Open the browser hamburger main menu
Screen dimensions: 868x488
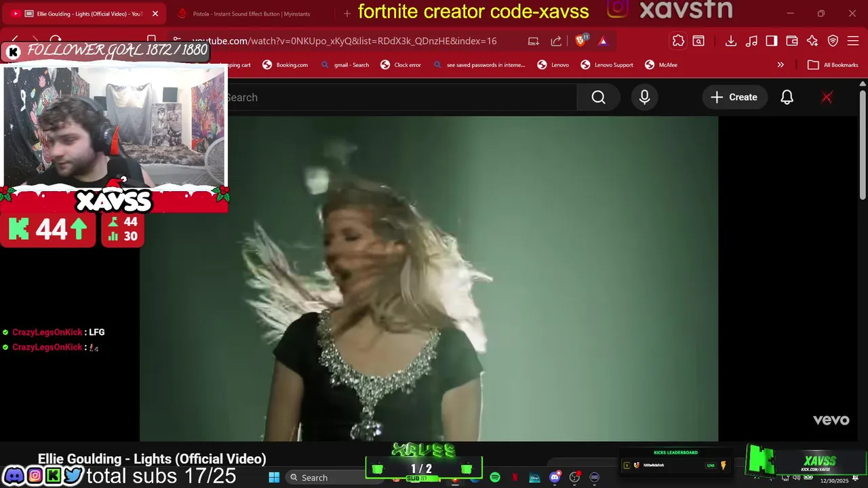click(853, 41)
